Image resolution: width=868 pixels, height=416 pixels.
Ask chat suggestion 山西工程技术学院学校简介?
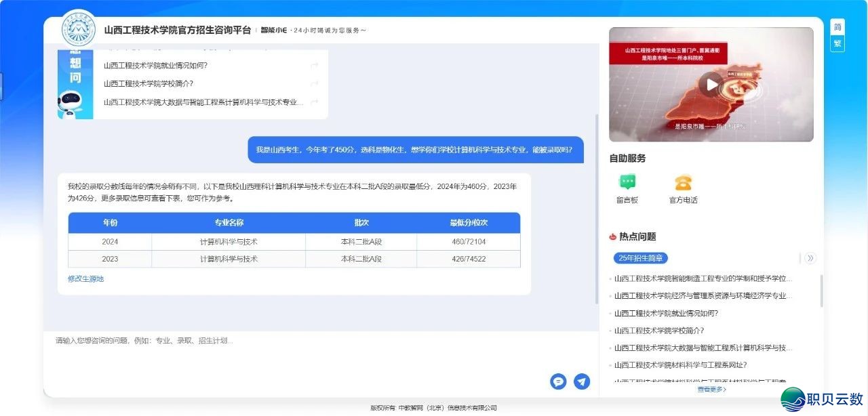tap(149, 83)
